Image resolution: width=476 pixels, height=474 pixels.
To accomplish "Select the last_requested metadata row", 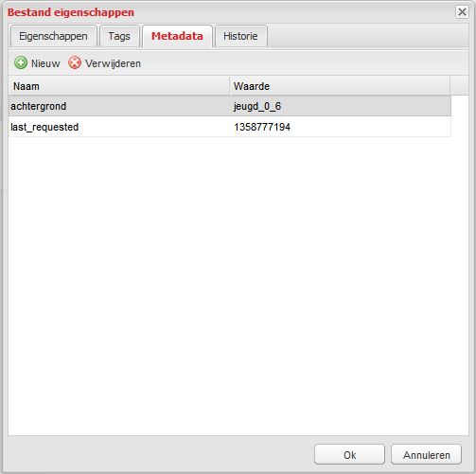I will tap(230, 127).
